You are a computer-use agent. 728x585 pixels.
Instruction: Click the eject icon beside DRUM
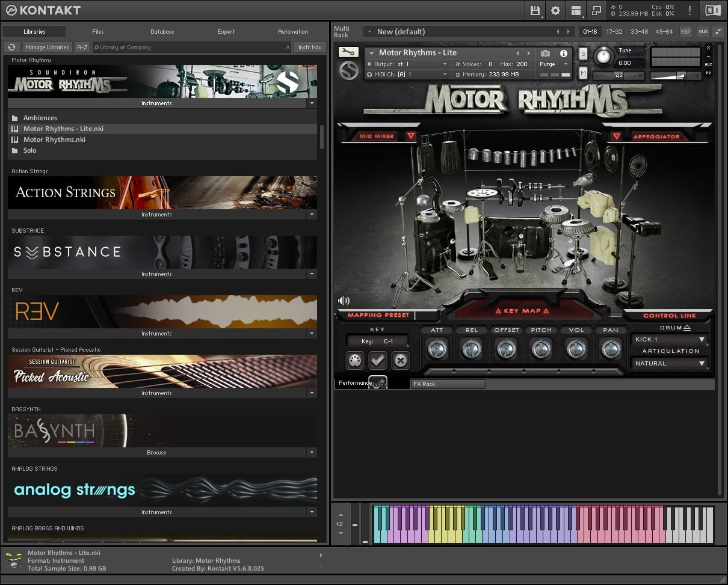click(688, 328)
